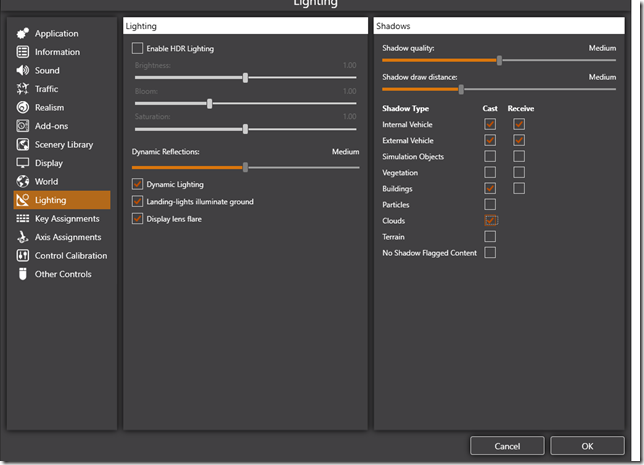Screen dimensions: 644x465
Task: Click the Application gear icon in sidebar
Action: coord(23,33)
